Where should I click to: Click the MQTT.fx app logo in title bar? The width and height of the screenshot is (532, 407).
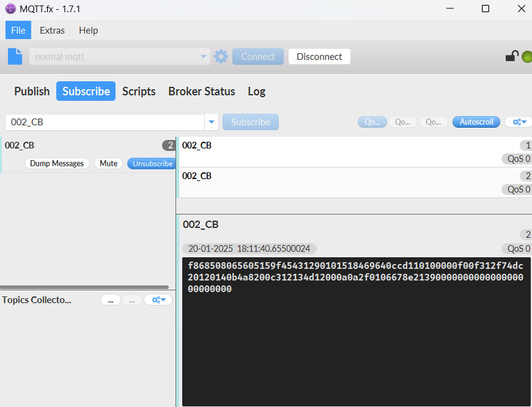click(10, 9)
